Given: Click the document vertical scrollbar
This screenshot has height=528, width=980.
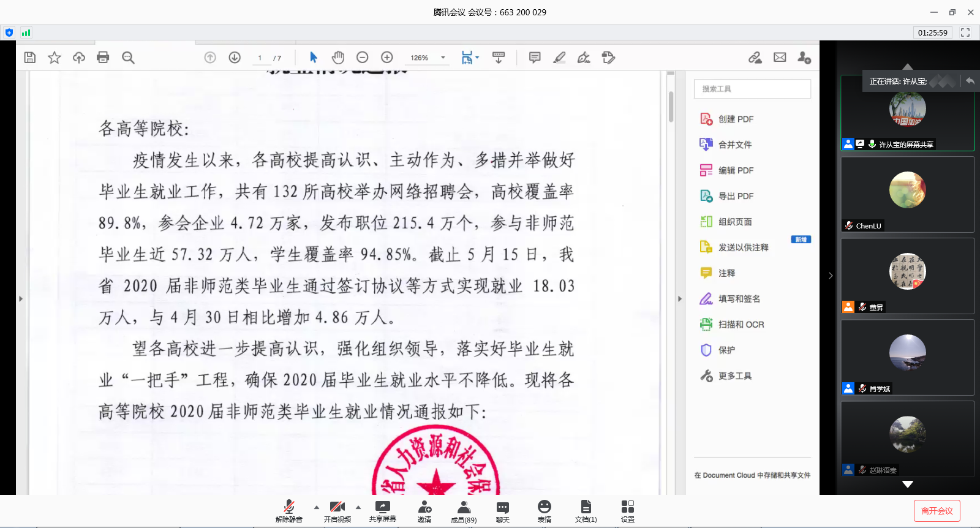Looking at the screenshot, I should (671, 107).
